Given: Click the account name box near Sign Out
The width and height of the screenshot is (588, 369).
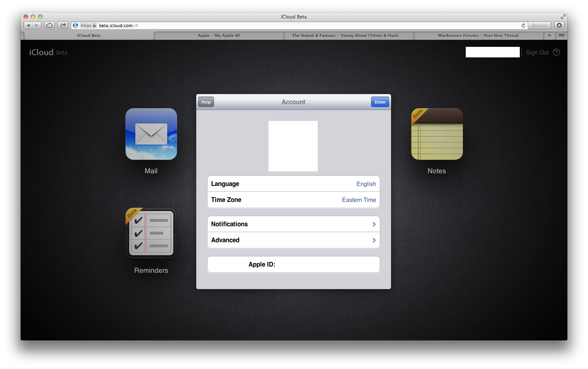Looking at the screenshot, I should point(493,52).
